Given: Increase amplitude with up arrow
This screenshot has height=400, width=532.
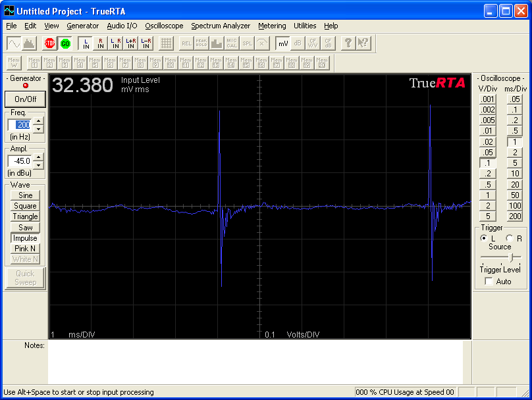Looking at the screenshot, I should 38,157.
